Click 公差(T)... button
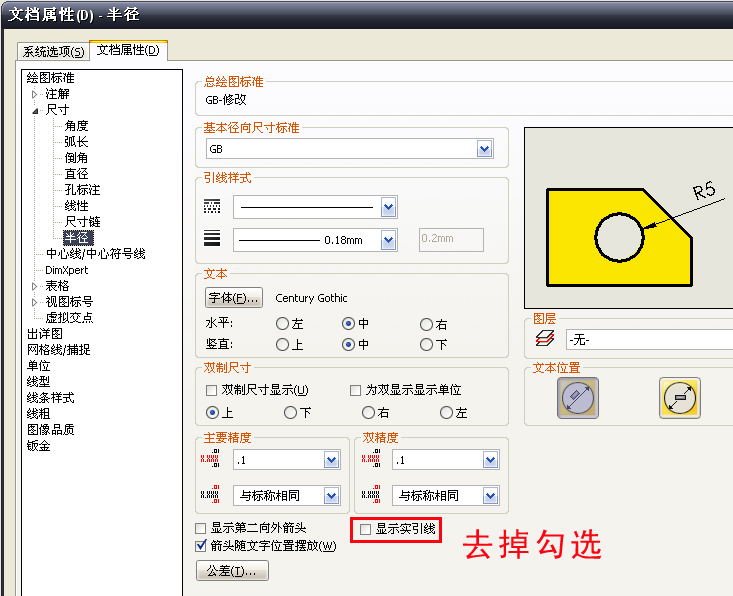733x596 pixels. click(232, 571)
